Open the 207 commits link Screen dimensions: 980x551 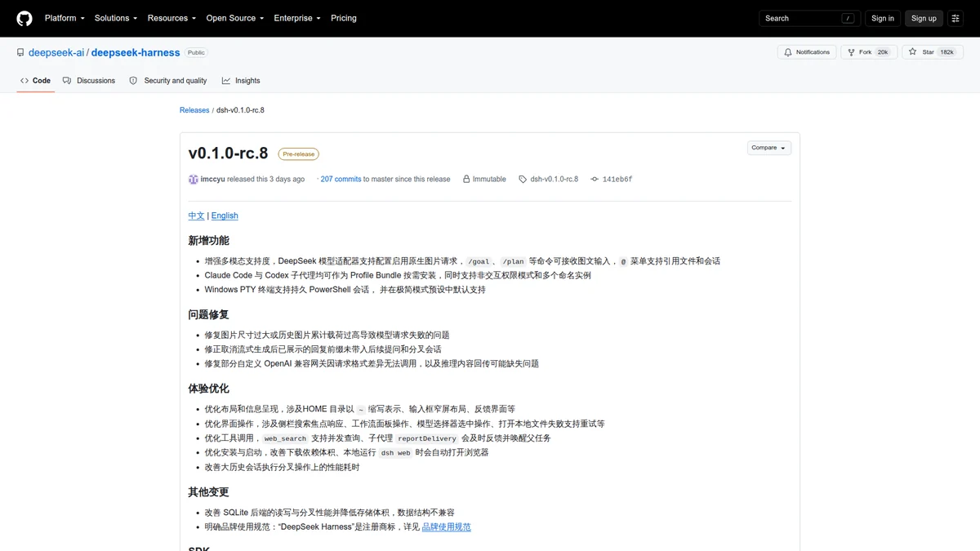[341, 179]
